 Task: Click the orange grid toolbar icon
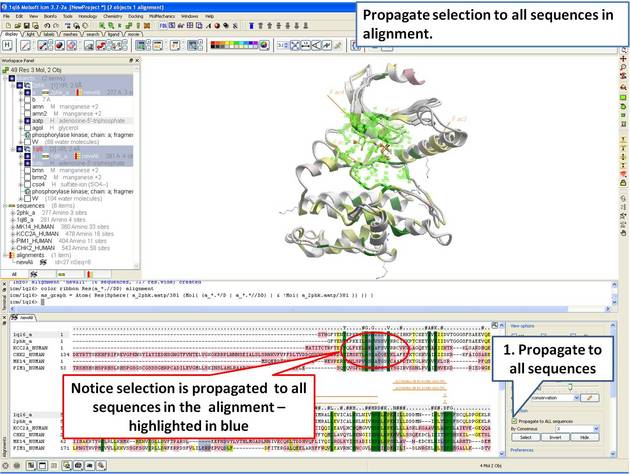(147, 26)
